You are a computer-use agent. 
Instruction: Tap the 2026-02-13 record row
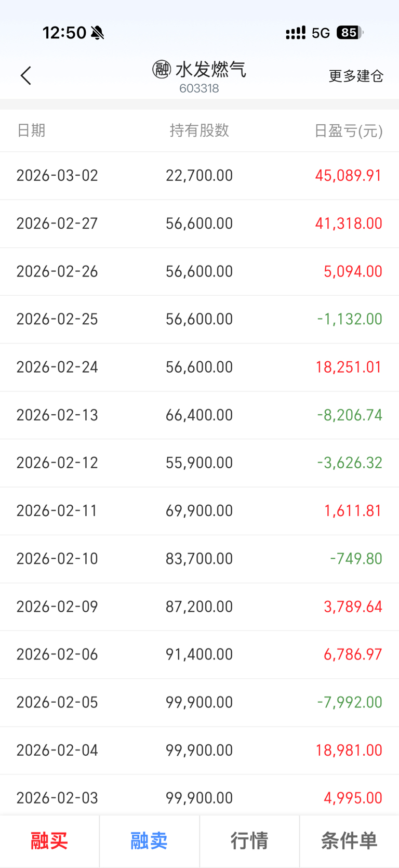[199, 415]
